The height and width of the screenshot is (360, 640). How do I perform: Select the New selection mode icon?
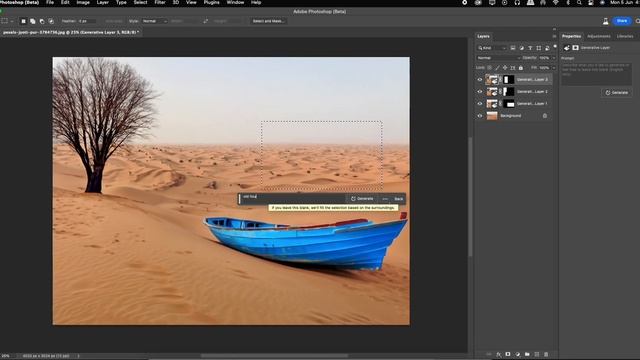pyautogui.click(x=23, y=21)
